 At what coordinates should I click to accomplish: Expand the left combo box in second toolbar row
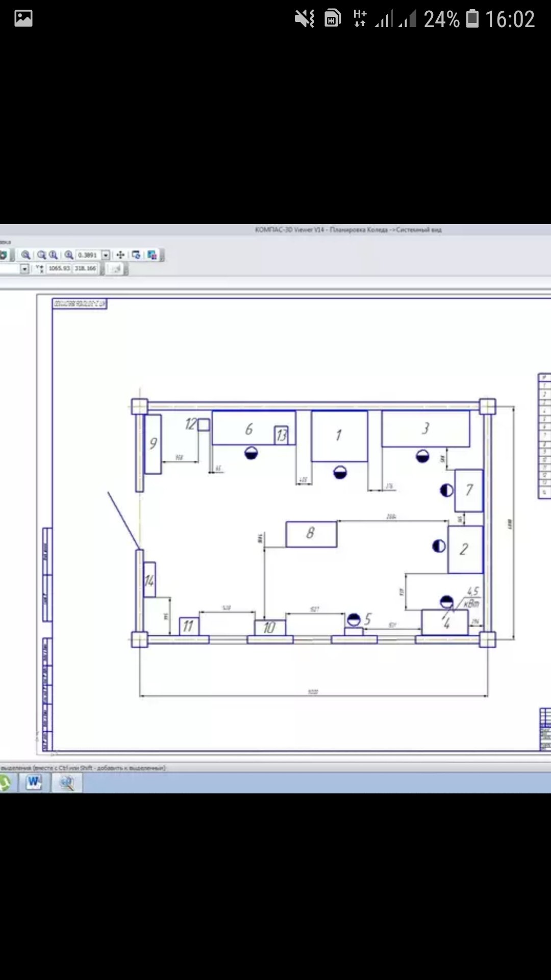[x=24, y=268]
